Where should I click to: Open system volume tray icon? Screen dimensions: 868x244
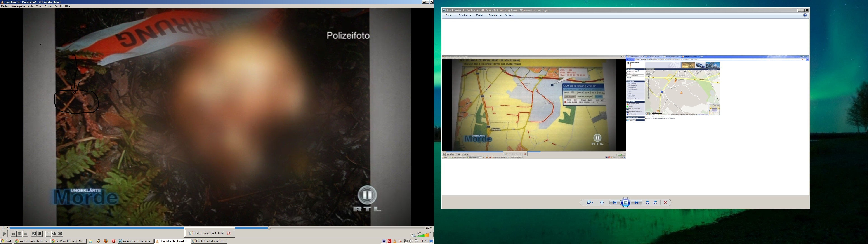coord(411,241)
